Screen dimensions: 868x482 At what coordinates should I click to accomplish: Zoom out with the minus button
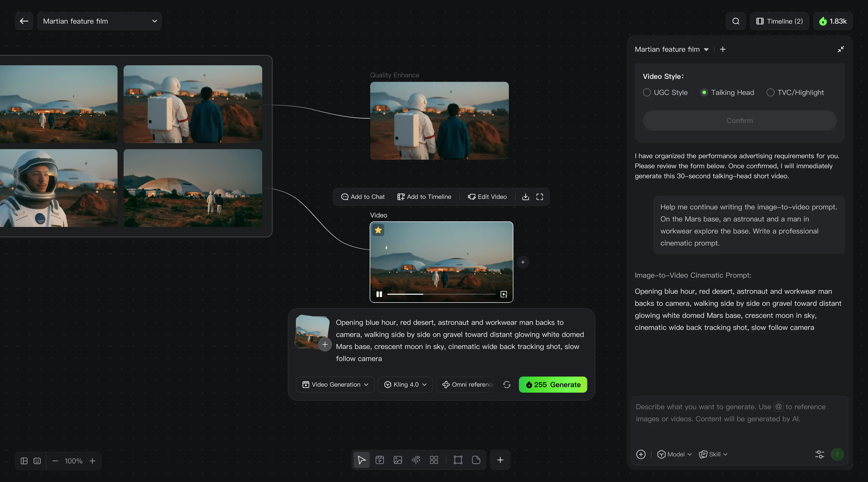click(x=55, y=461)
